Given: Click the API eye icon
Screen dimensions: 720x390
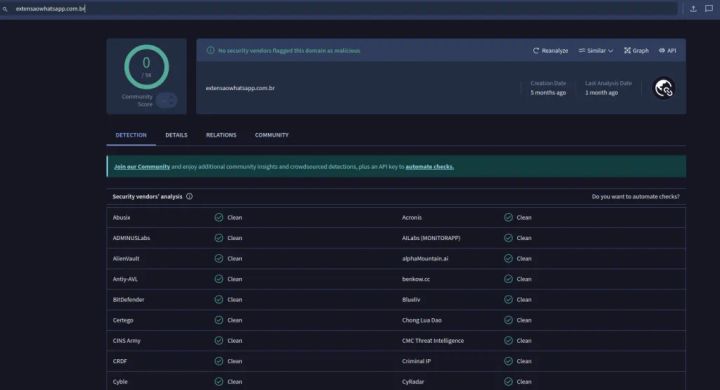Looking at the screenshot, I should pos(662,51).
